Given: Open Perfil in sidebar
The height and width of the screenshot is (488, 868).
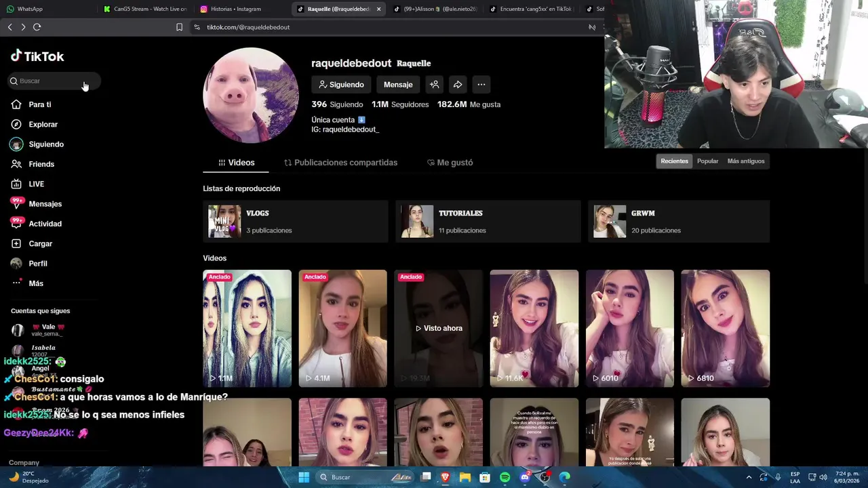Looking at the screenshot, I should click(38, 264).
